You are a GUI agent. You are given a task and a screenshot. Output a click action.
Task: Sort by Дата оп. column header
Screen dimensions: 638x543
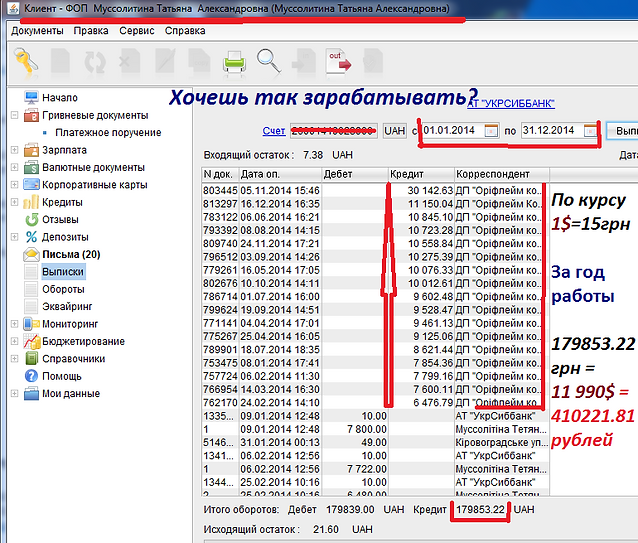pos(280,174)
